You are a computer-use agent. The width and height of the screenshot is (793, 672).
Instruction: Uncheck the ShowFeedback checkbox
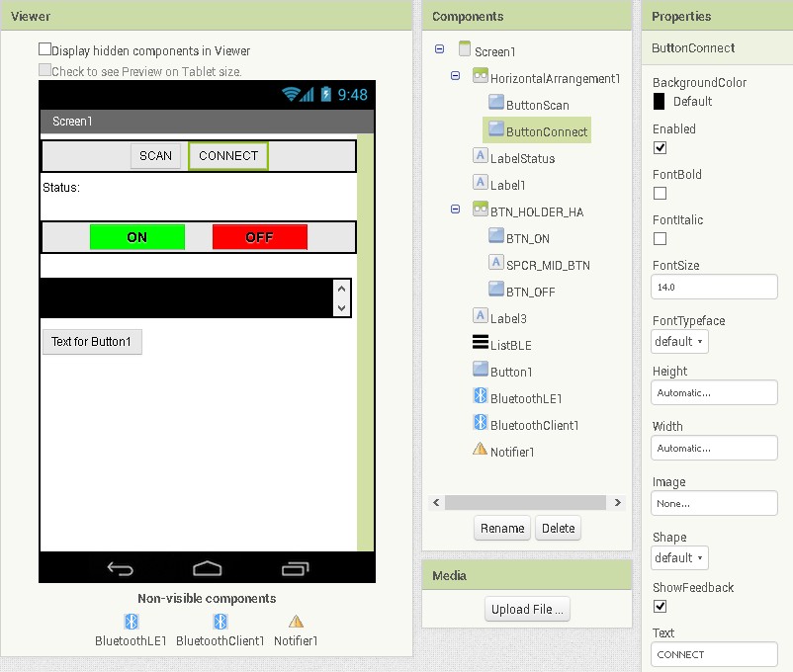(660, 607)
